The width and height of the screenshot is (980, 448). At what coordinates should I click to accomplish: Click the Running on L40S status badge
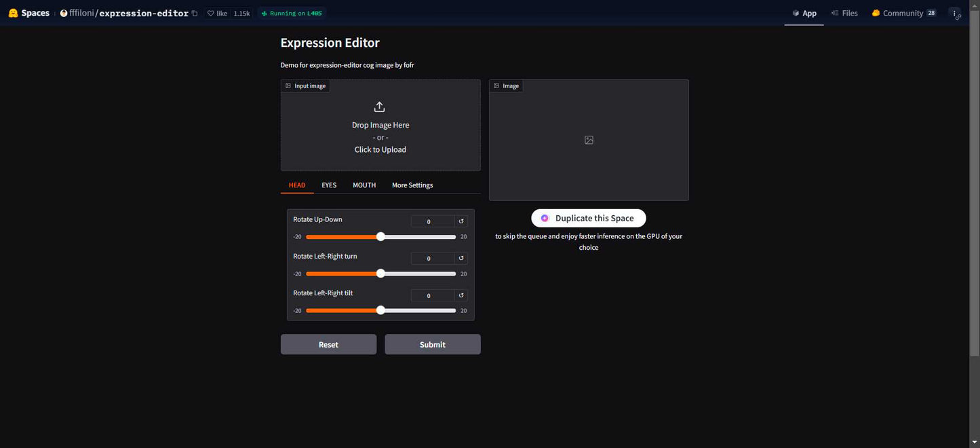click(292, 13)
